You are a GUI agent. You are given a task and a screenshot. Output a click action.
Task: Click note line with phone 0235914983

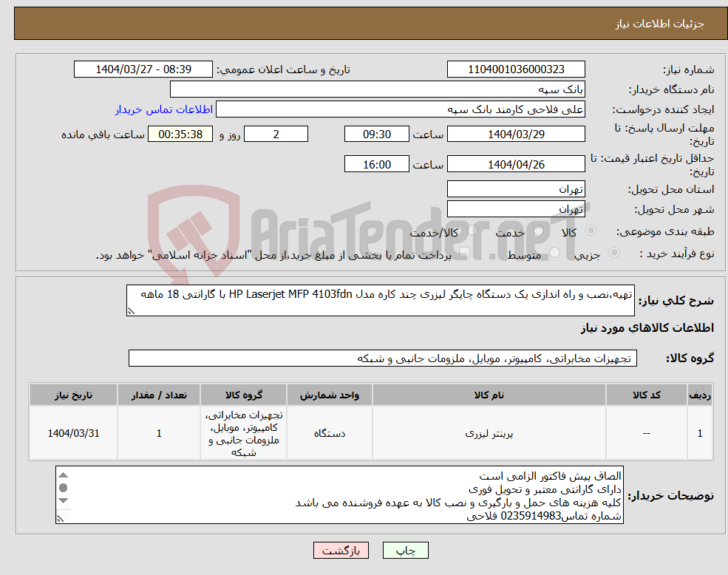pyautogui.click(x=544, y=516)
